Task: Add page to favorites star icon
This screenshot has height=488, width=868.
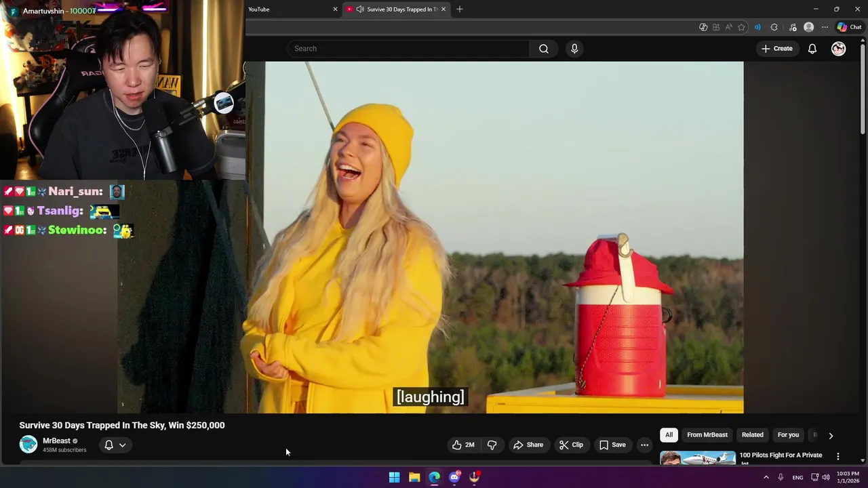Action: click(x=741, y=27)
